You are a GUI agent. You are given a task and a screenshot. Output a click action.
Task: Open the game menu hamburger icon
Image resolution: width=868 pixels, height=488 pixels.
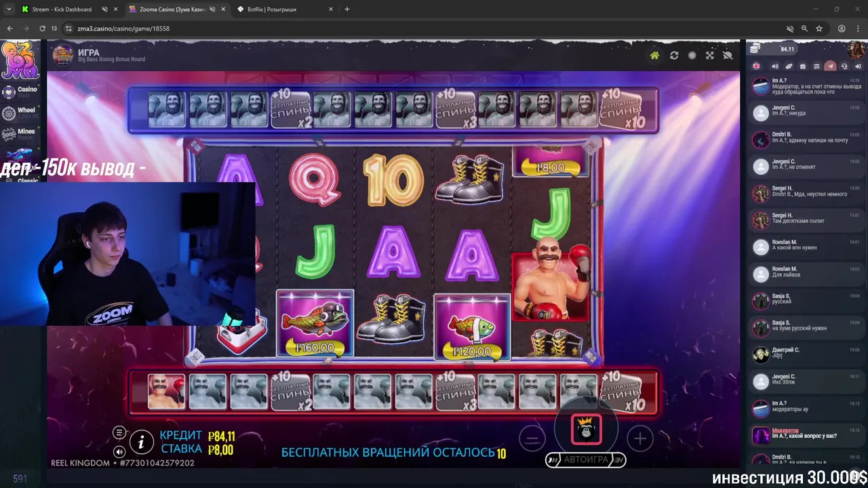click(119, 432)
